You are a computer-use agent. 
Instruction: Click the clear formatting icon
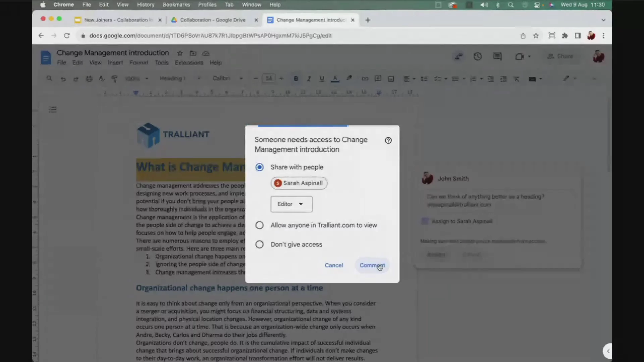tap(517, 79)
